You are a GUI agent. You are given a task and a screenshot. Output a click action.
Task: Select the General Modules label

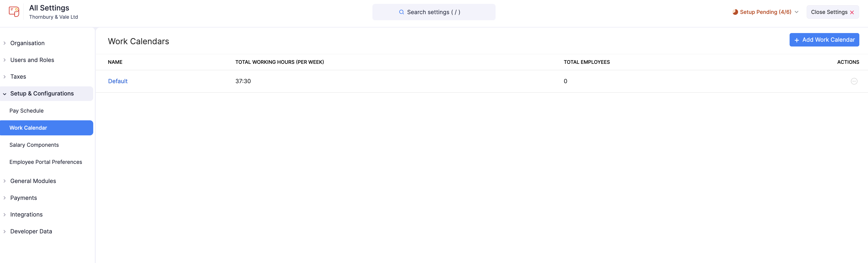pyautogui.click(x=33, y=181)
